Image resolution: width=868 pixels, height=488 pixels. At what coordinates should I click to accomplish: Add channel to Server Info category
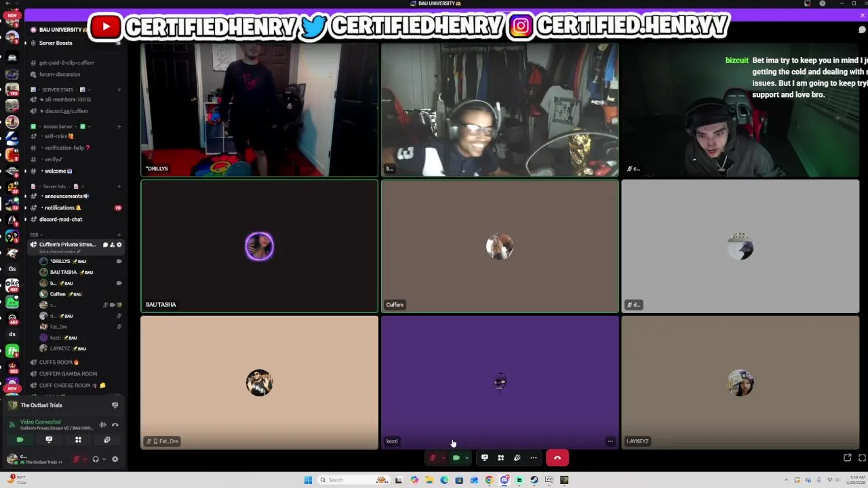pos(119,186)
